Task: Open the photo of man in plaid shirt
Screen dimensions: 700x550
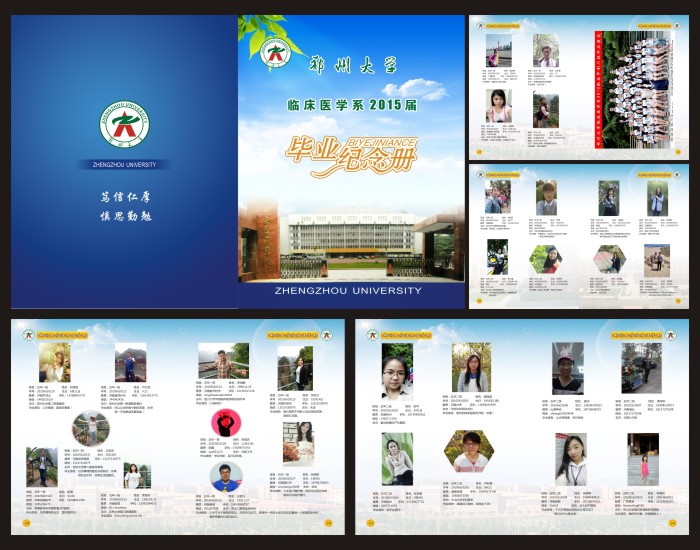Action: [224, 361]
